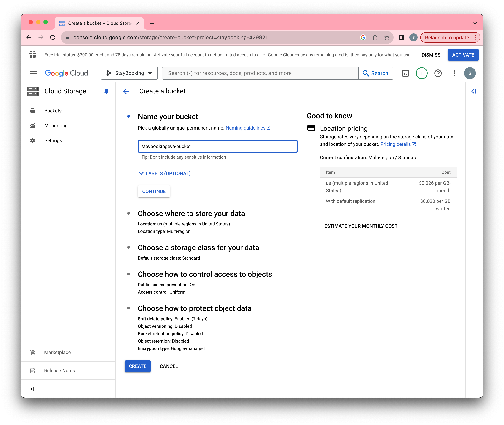Click the back arrow beside Create a bucket
504x425 pixels.
[x=126, y=91]
